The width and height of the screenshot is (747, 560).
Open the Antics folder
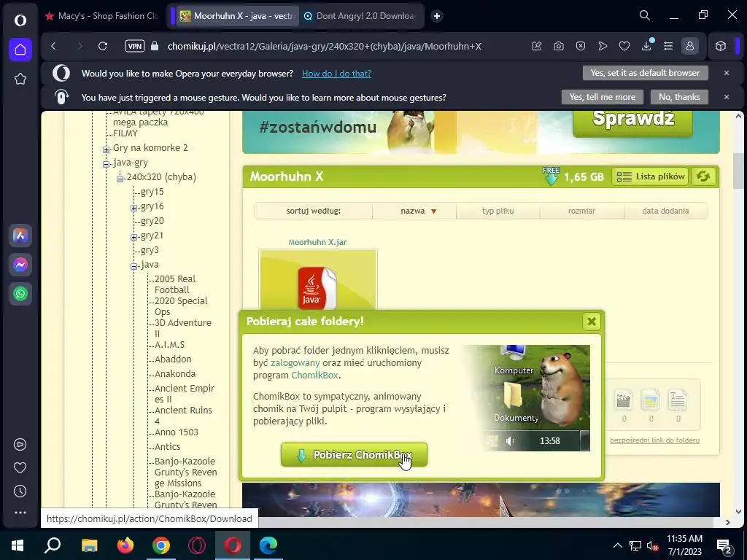coord(167,447)
